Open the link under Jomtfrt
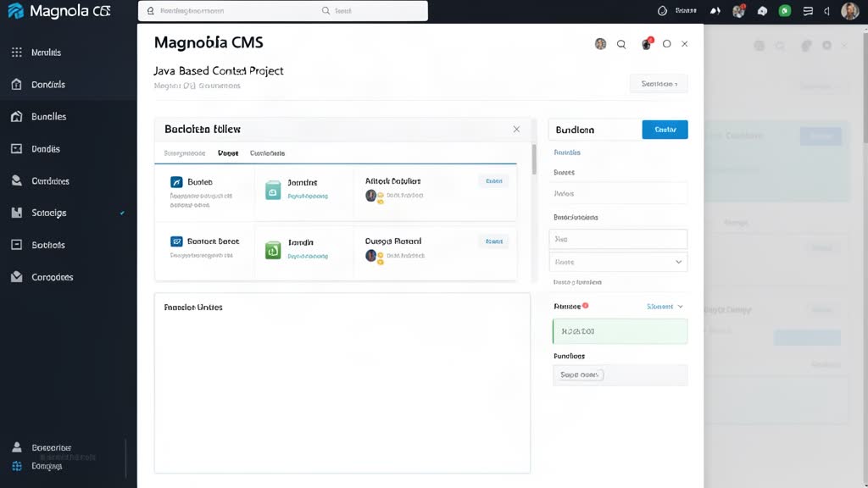The width and height of the screenshot is (868, 488). click(308, 196)
